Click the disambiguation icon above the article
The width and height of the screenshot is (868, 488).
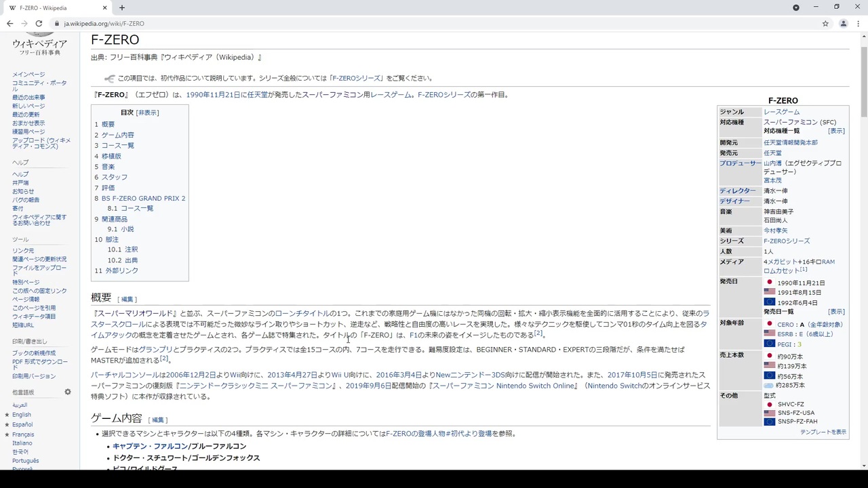pos(109,78)
